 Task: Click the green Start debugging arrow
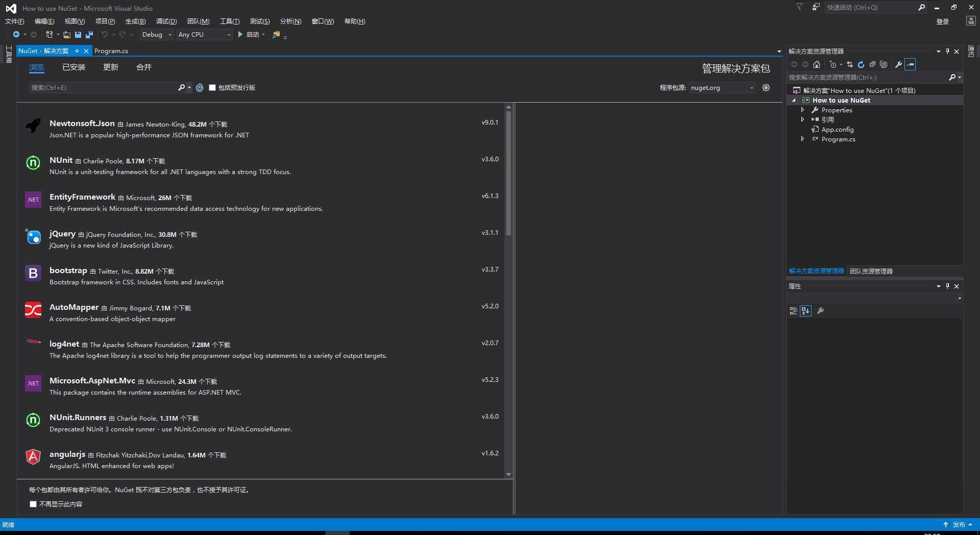[240, 34]
